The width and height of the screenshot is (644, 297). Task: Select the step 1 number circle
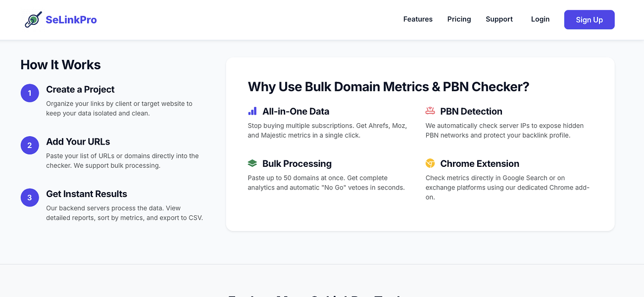(x=30, y=93)
